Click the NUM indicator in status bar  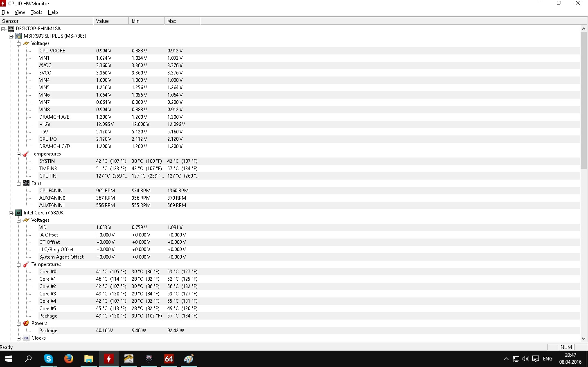click(x=566, y=347)
